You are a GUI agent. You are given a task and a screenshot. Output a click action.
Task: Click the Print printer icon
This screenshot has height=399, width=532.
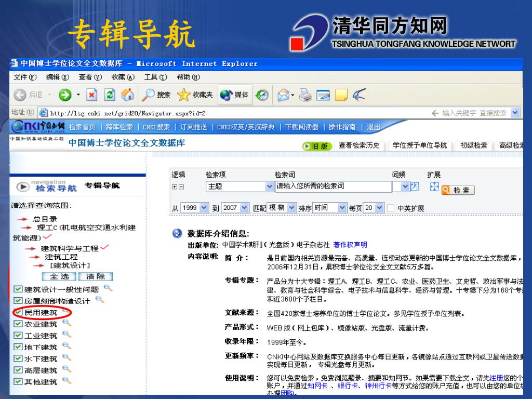click(x=305, y=95)
